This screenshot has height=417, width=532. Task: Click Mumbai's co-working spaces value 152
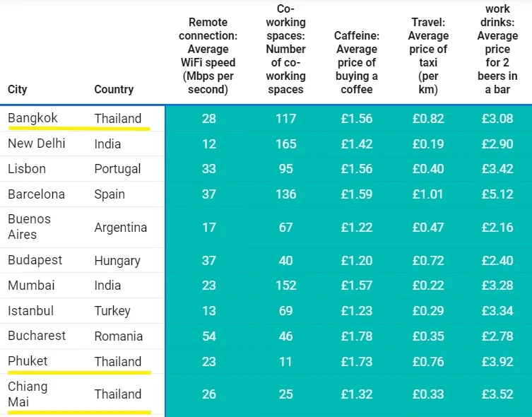(x=285, y=286)
